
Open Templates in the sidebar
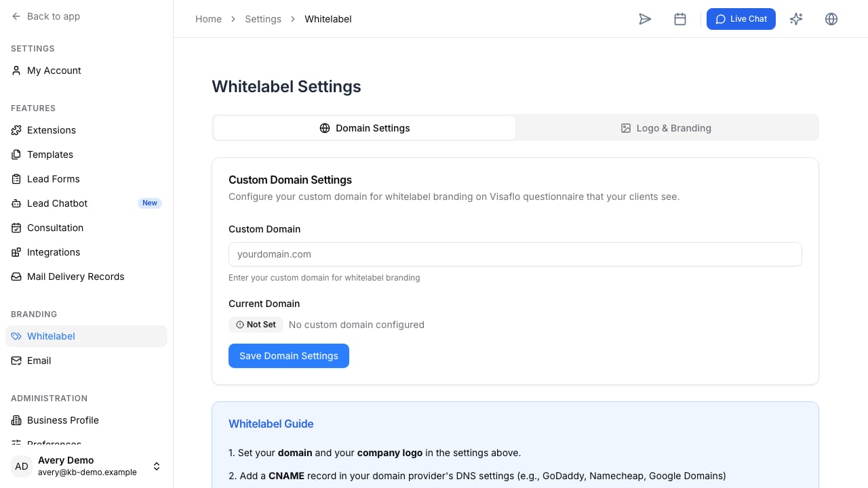click(86, 155)
